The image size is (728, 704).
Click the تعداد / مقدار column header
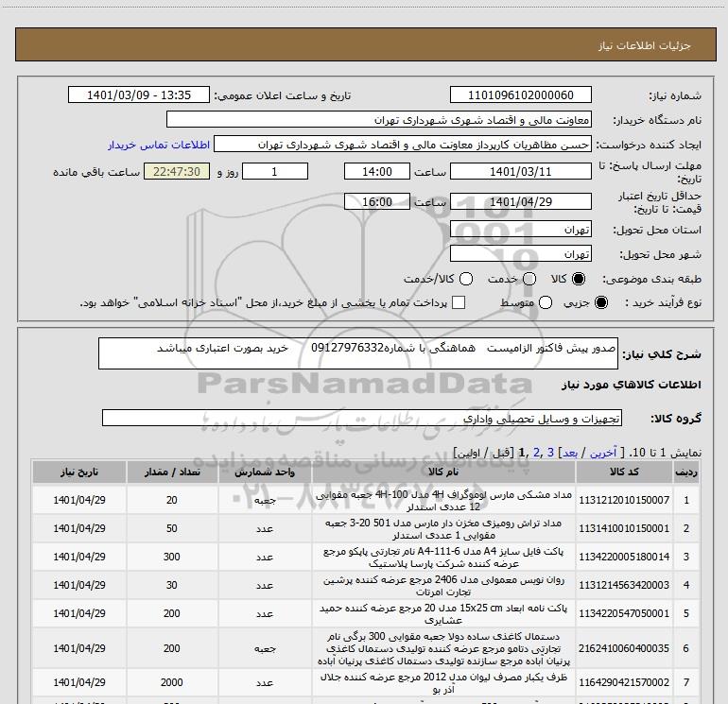click(172, 472)
